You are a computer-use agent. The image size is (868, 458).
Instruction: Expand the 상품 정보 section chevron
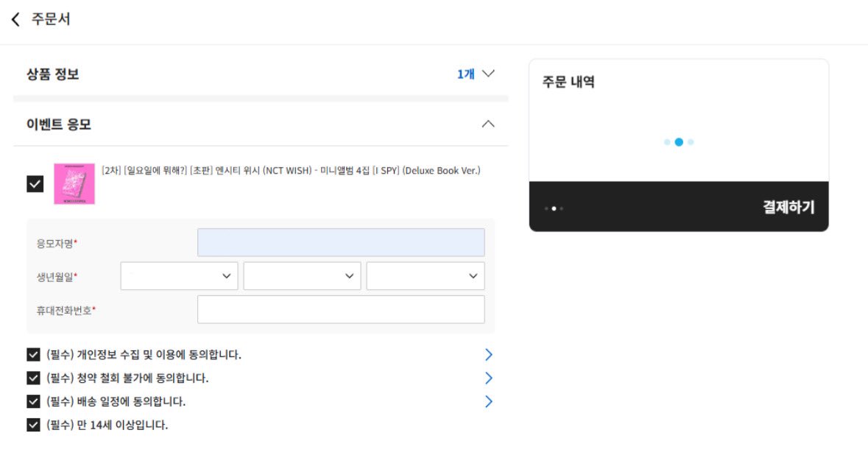[488, 74]
